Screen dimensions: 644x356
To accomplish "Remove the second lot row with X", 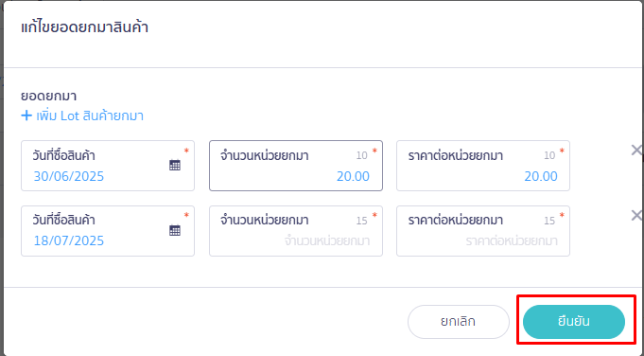I will [x=636, y=215].
